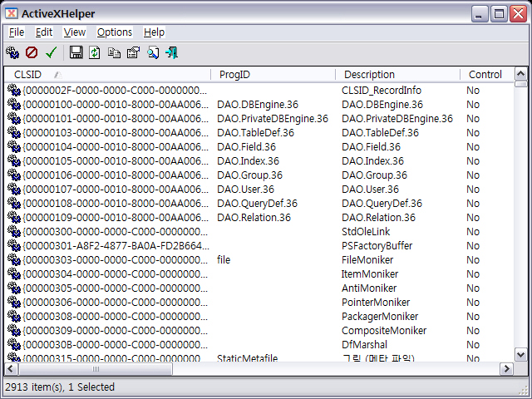
Task: Click the row icon for DAO.Index.36
Action: point(14,160)
